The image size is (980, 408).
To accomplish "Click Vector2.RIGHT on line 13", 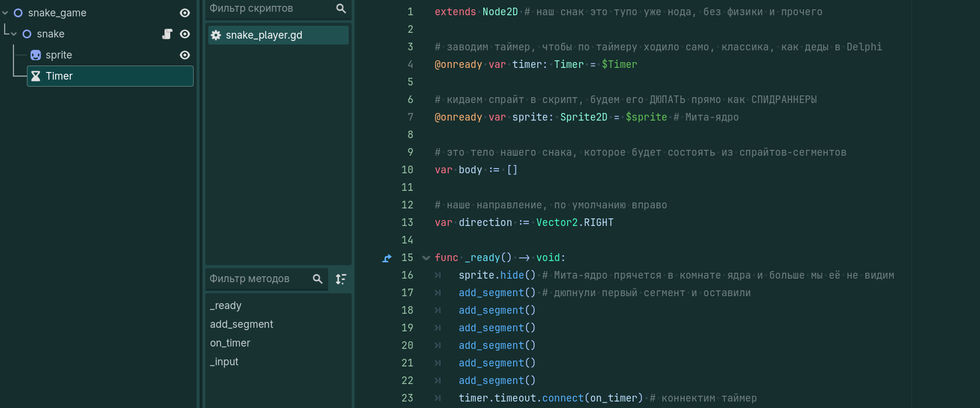I will 575,222.
